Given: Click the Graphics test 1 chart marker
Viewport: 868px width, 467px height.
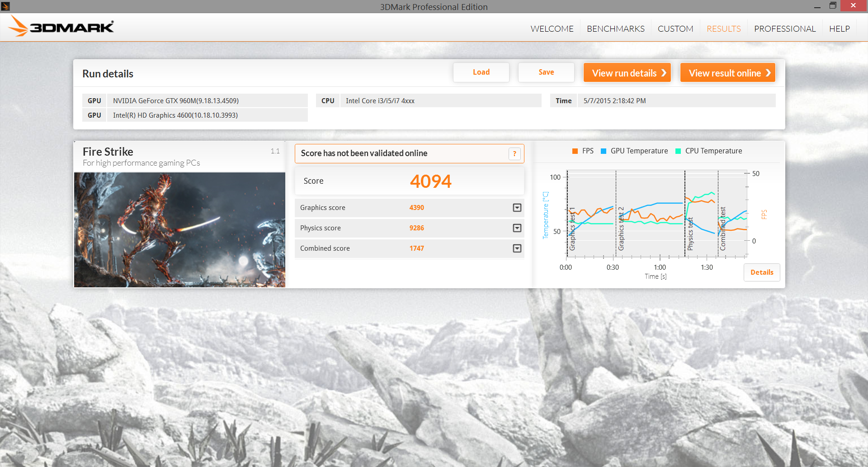Looking at the screenshot, I should pyautogui.click(x=572, y=229).
